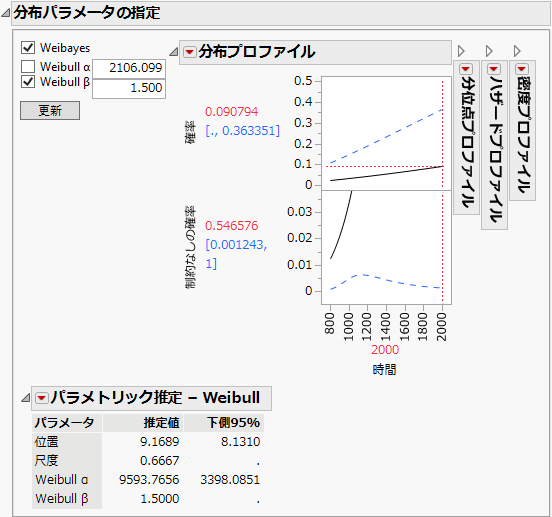Click the lower 95% value 3398.0851
552x517 pixels.
click(230, 480)
